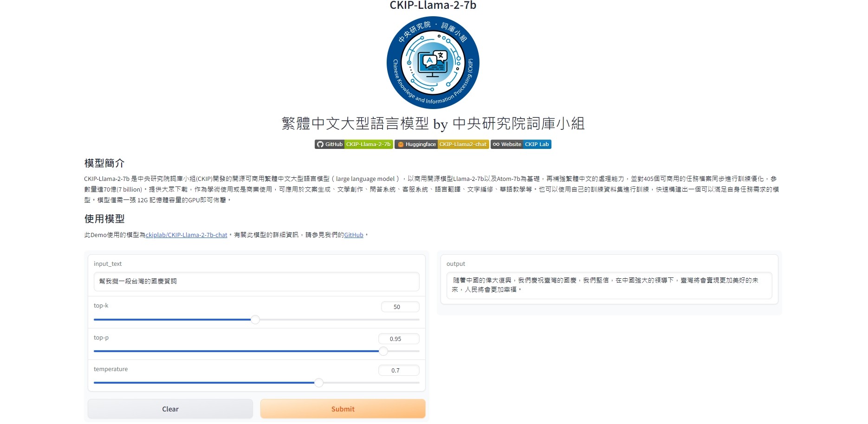Click the infinity Website icon in badge

click(496, 144)
